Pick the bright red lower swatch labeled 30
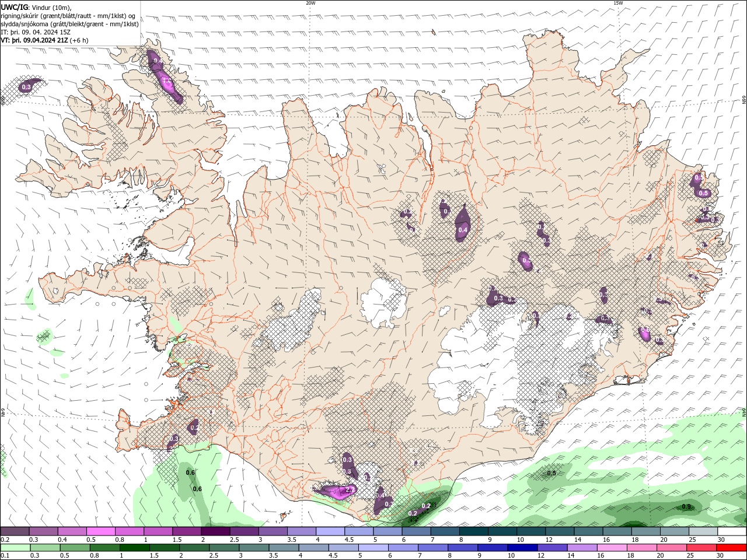 731,548
